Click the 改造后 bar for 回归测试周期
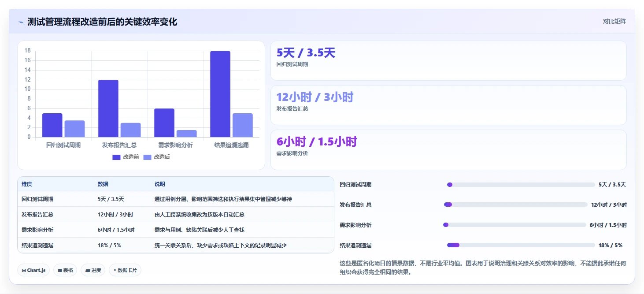Screen dimensions: 644x294 click(x=74, y=129)
